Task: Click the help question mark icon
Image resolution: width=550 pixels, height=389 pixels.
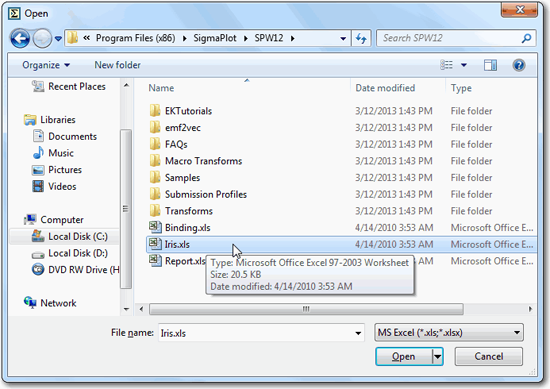Action: [x=518, y=65]
